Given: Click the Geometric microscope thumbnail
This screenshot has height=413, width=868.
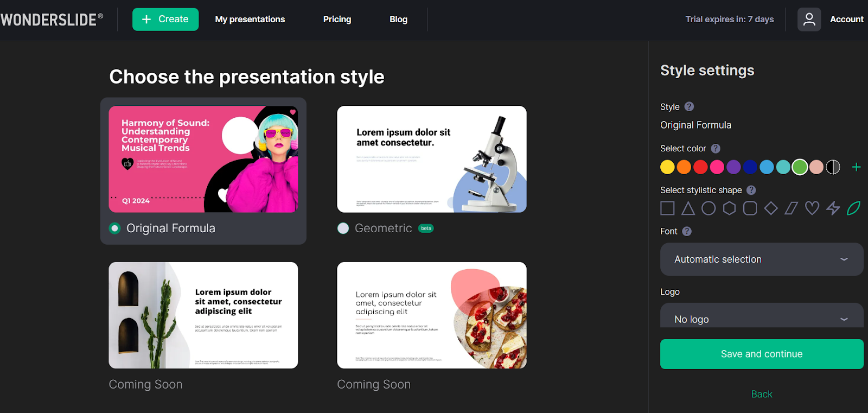Looking at the screenshot, I should 431,159.
